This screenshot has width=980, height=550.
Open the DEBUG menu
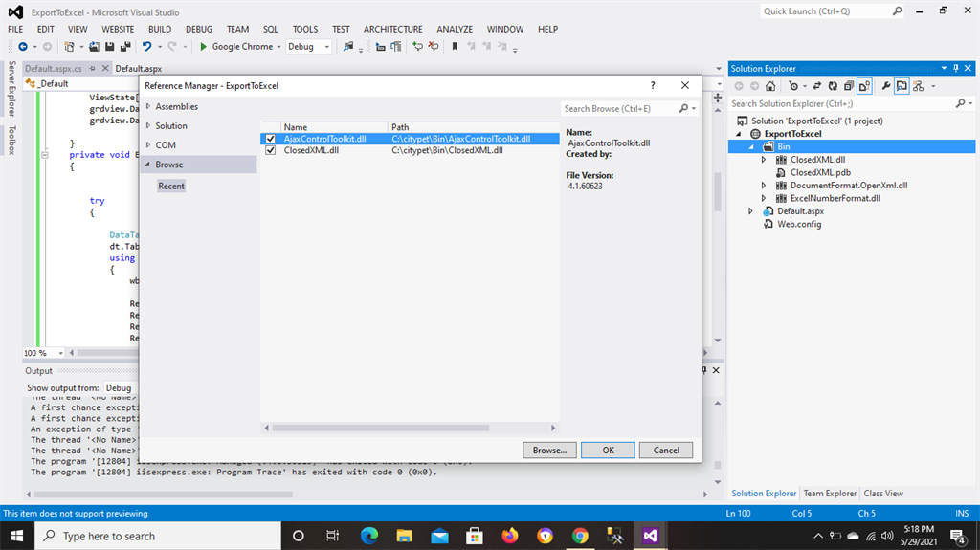click(x=199, y=29)
